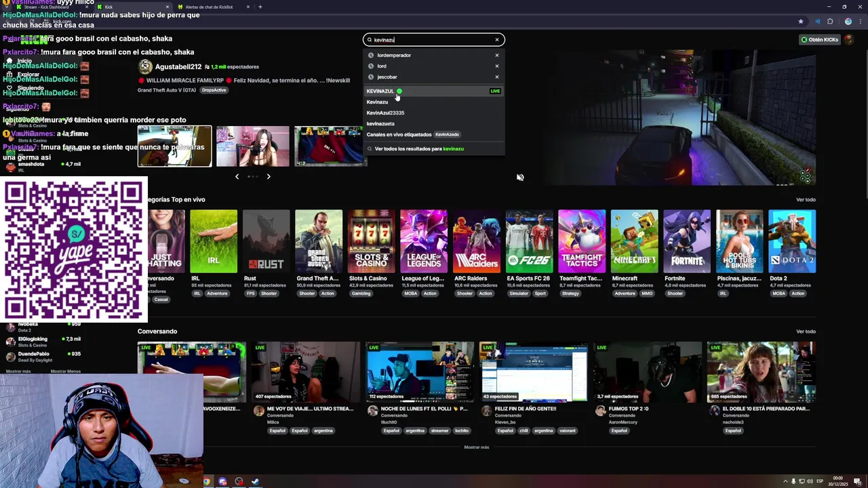Click the KevinAzodo tagged channels chip

coord(447,134)
